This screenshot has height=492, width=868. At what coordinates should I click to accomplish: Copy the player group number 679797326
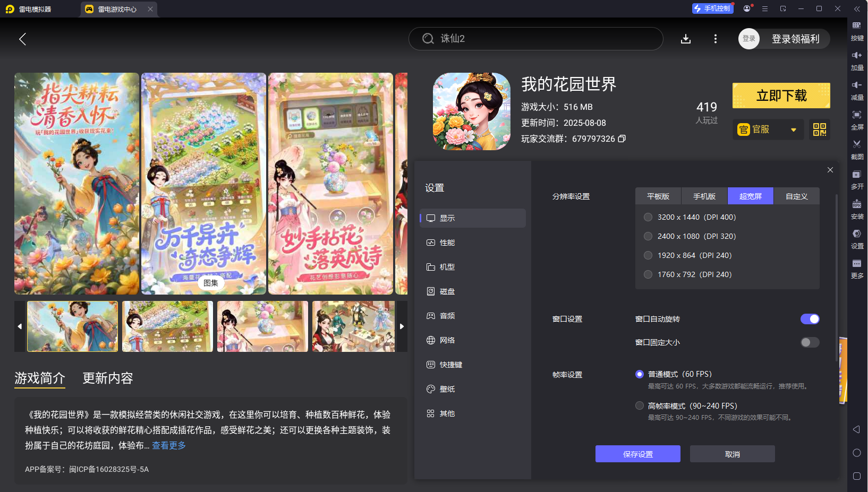coord(622,139)
